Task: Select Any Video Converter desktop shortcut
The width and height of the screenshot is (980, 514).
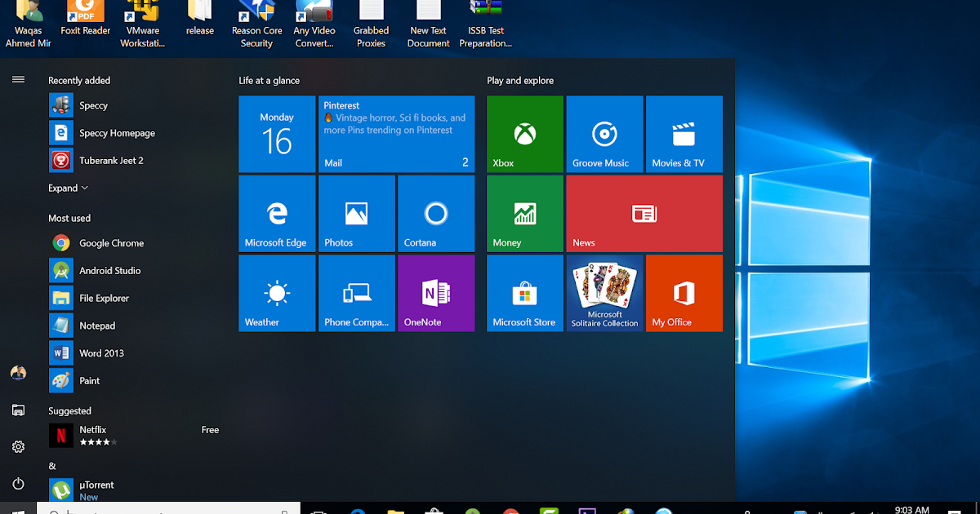Action: [314, 24]
